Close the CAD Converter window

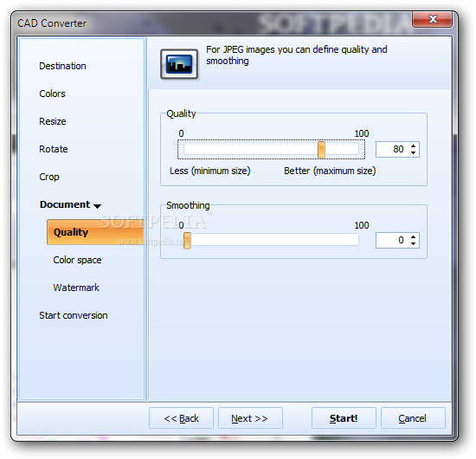(x=432, y=19)
